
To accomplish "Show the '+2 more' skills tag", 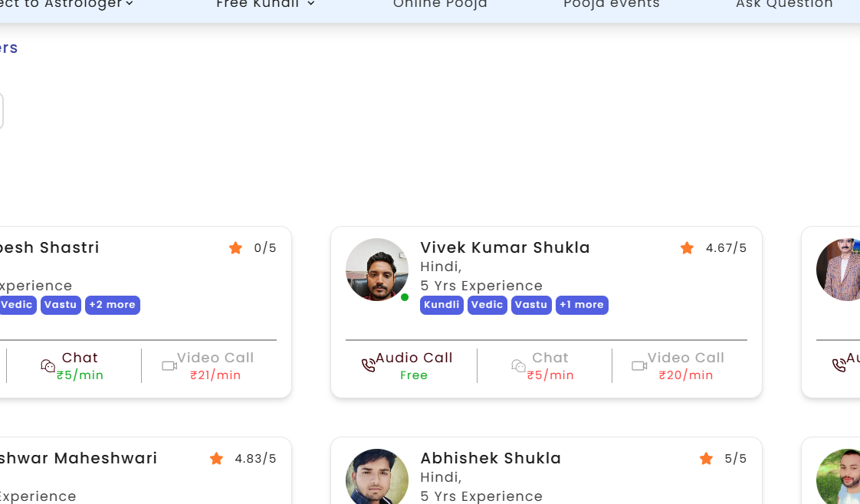I will 112,305.
